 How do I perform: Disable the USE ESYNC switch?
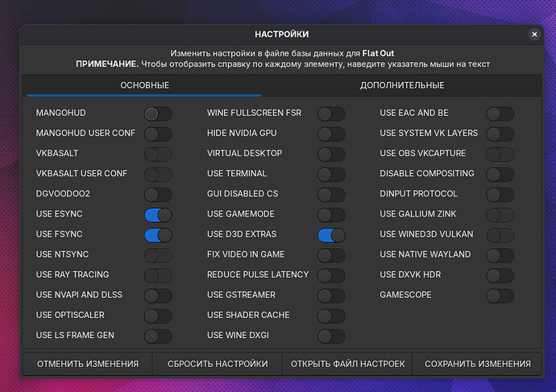[x=158, y=214]
